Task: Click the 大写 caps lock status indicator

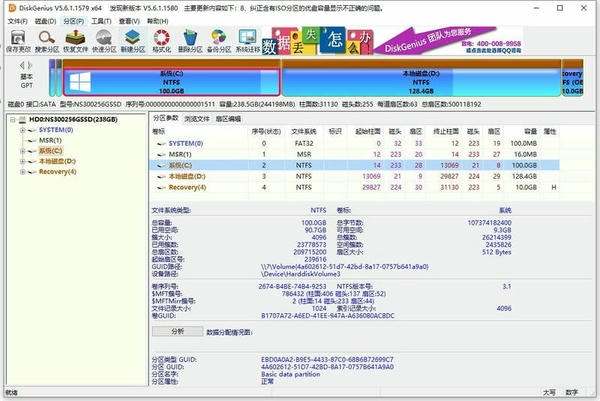Action: coord(549,393)
